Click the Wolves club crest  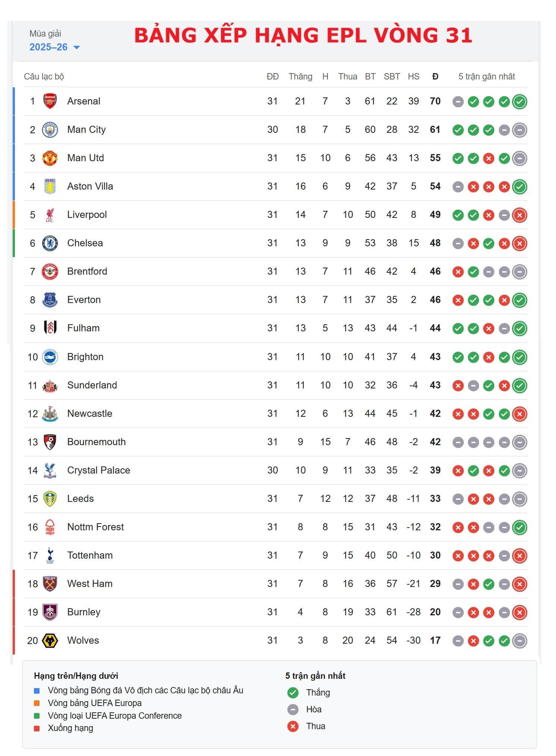[50, 640]
